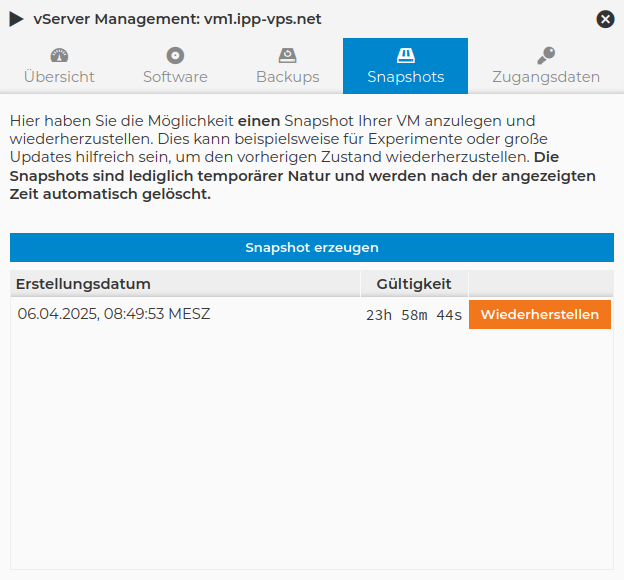624x580 pixels.
Task: Click the Erstellungsdatum column header
Action: point(83,284)
